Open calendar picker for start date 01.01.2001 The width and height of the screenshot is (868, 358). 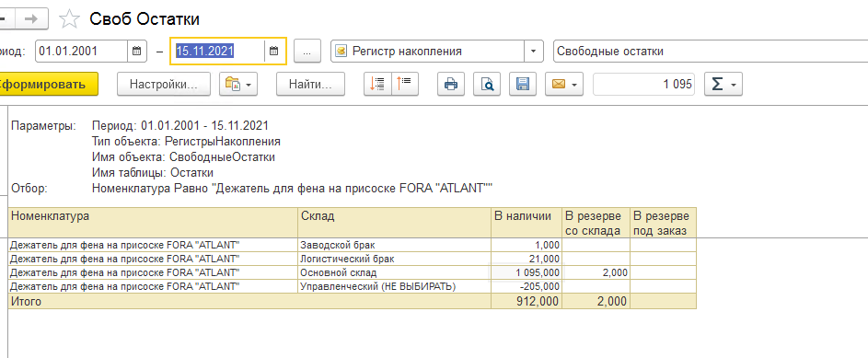[x=137, y=52]
